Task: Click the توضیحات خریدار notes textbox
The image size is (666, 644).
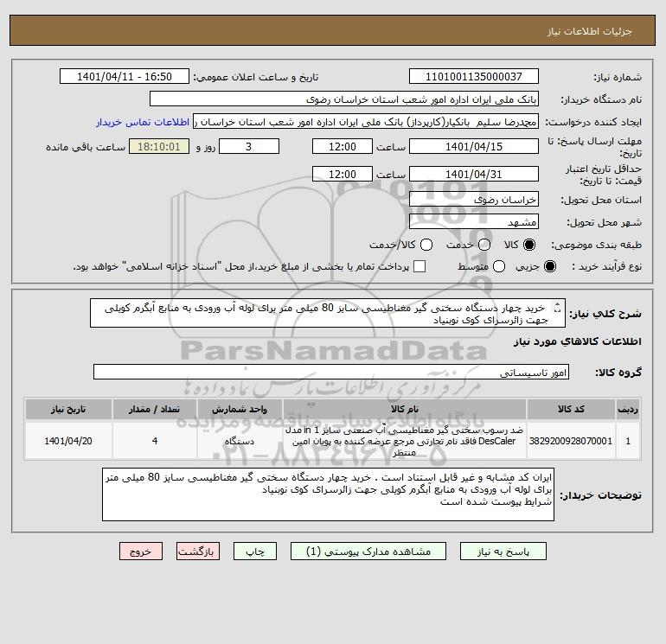Action: pyautogui.click(x=328, y=494)
